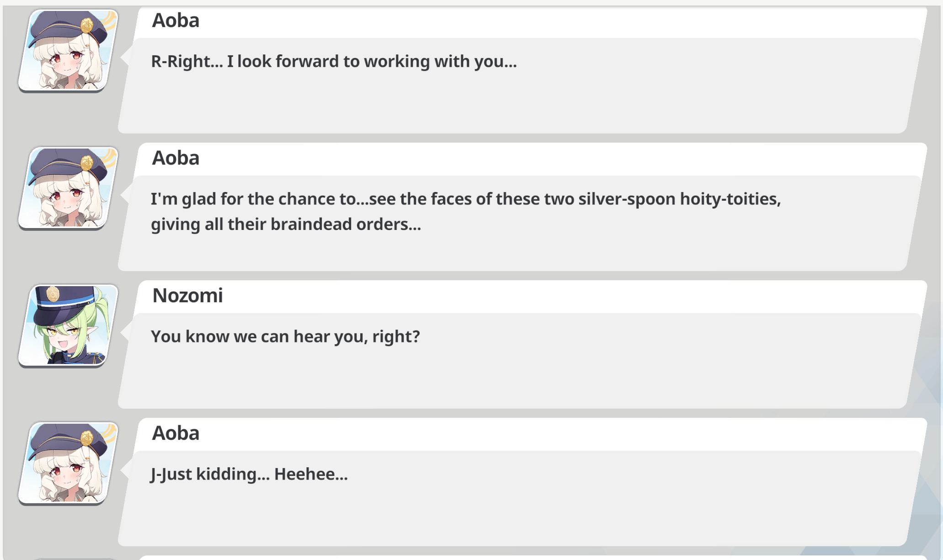943x560 pixels.
Task: Click the partially visible message card at bottom
Action: 533,558
